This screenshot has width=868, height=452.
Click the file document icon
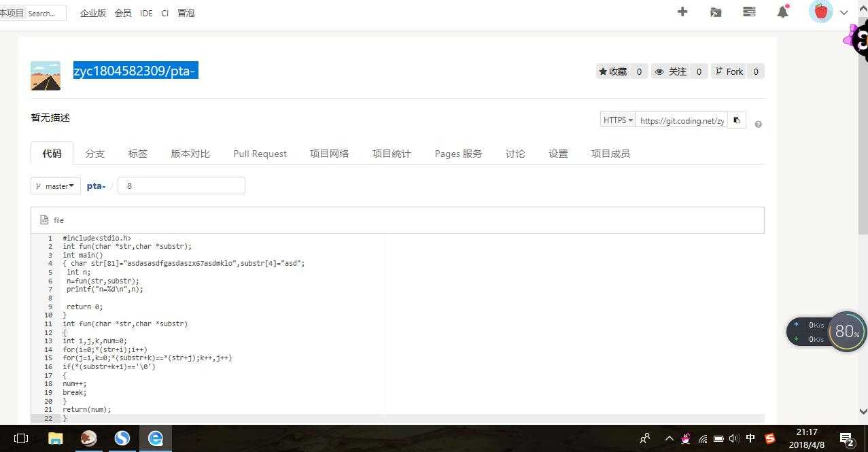pos(44,220)
